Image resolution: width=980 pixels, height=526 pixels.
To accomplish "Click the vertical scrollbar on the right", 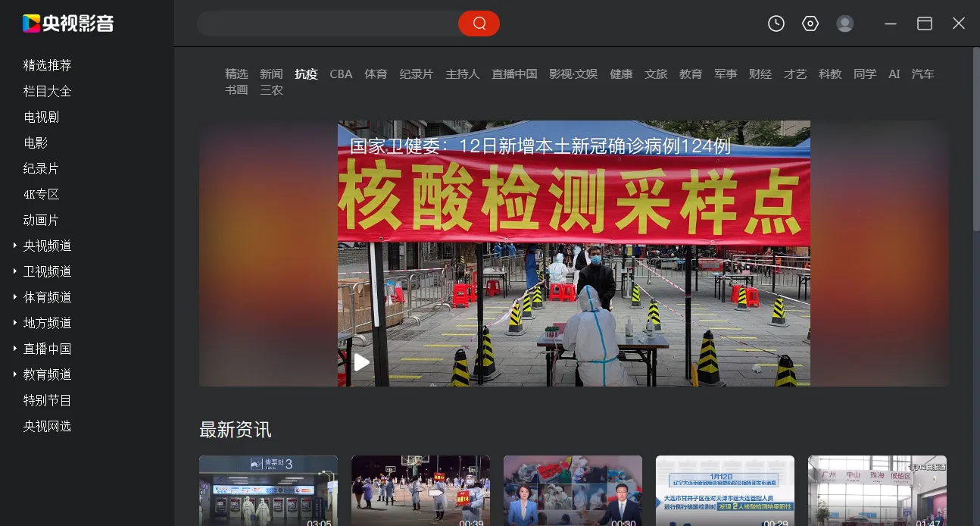I will point(975,136).
